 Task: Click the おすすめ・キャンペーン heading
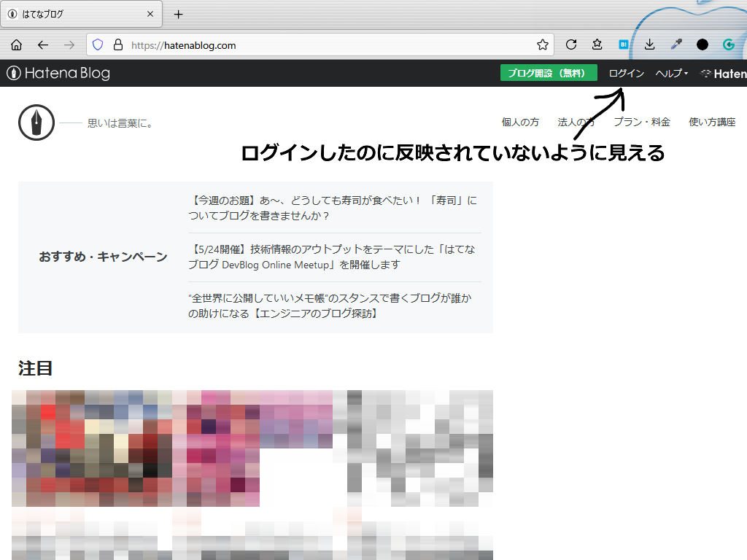pos(103,257)
